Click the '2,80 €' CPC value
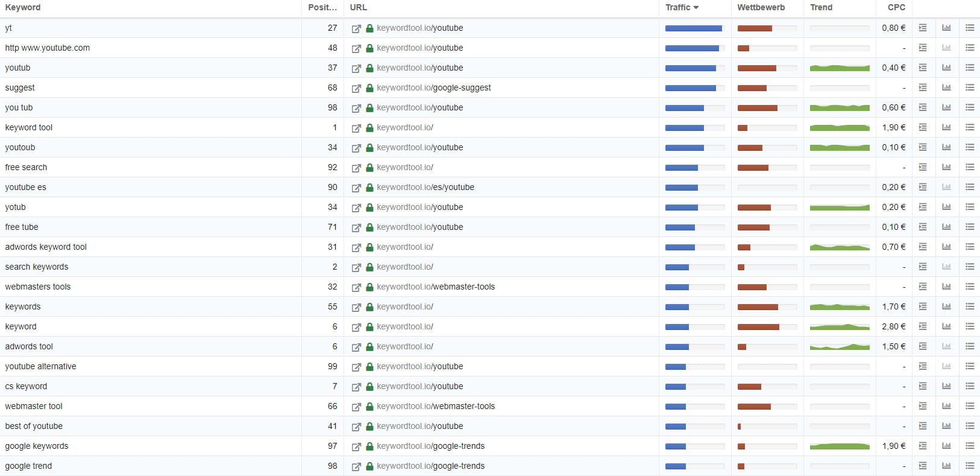The width and height of the screenshot is (980, 476). [x=894, y=326]
